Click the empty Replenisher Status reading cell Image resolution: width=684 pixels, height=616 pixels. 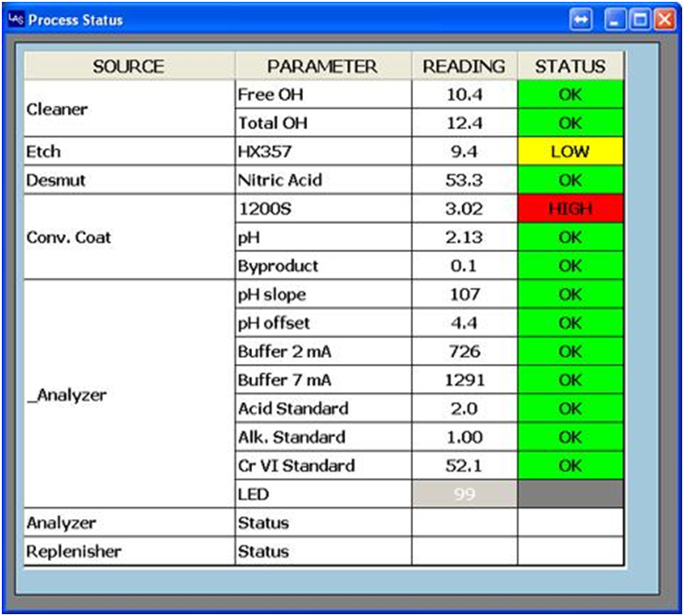(x=464, y=552)
